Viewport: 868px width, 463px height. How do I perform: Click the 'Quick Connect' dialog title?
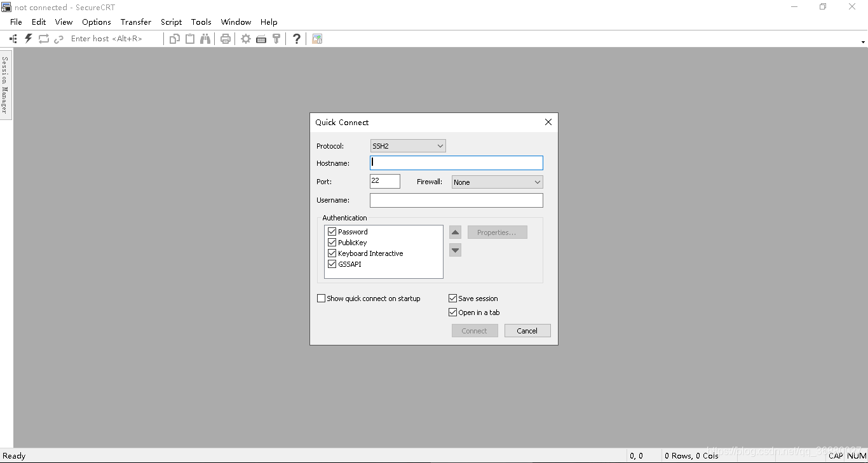342,123
